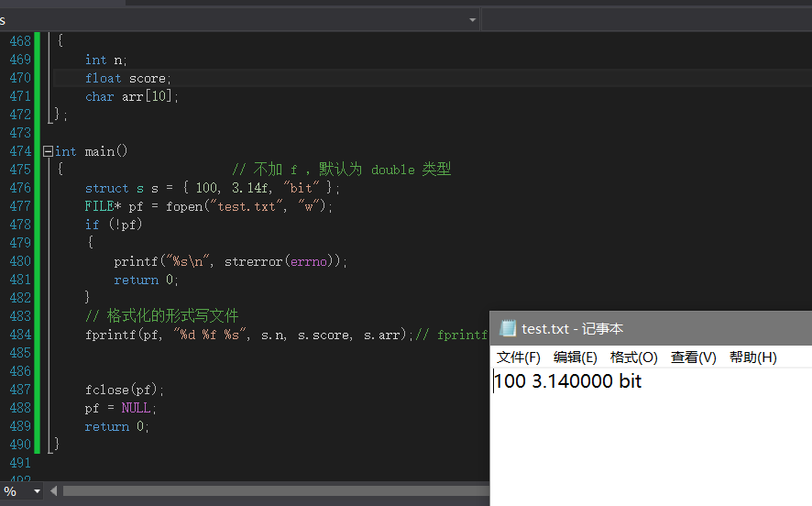Click the 'test.txt - 记事本' window title

point(572,328)
